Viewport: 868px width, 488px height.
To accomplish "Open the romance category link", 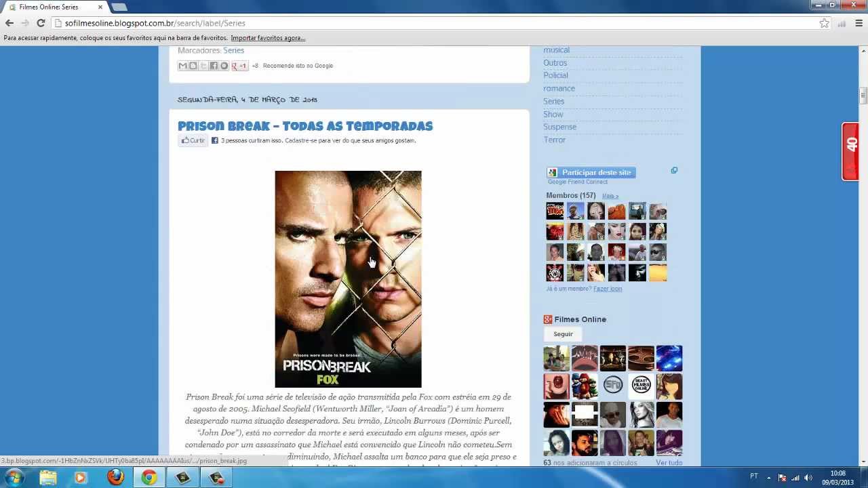I will pos(559,88).
